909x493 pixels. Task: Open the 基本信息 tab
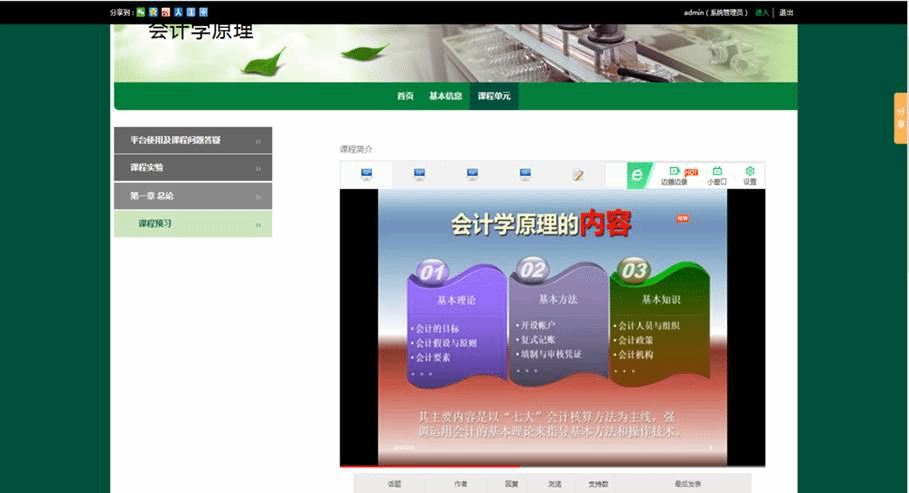(445, 96)
